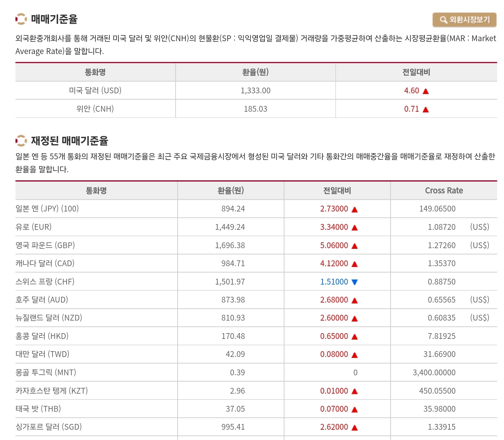Click the 전일대비 header in top table
Viewport: 504px width, 440px height.
tap(416, 72)
